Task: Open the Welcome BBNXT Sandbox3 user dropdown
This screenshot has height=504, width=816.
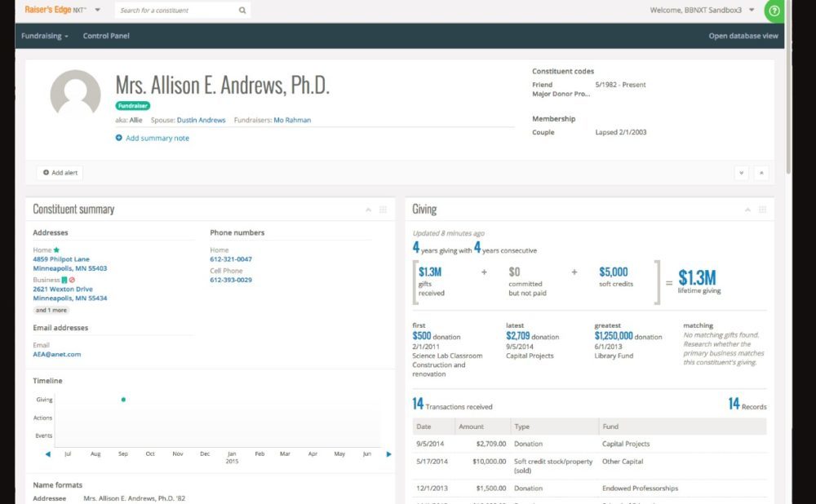Action: click(x=702, y=11)
